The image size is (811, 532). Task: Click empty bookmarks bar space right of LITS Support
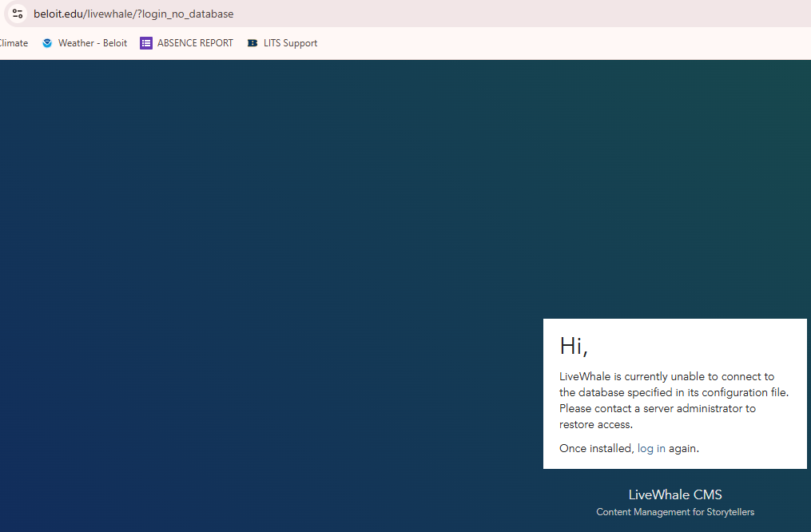[559, 43]
